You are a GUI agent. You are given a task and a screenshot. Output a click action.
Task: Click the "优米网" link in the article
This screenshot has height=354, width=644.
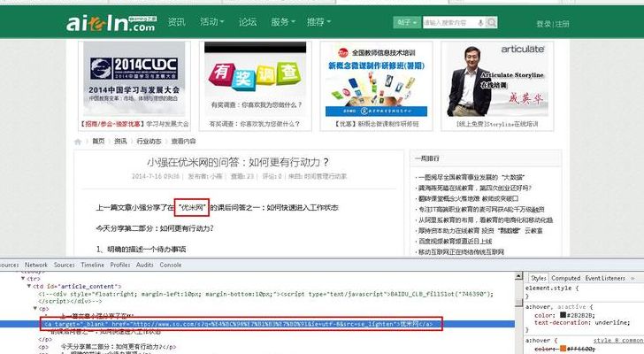[x=192, y=208]
